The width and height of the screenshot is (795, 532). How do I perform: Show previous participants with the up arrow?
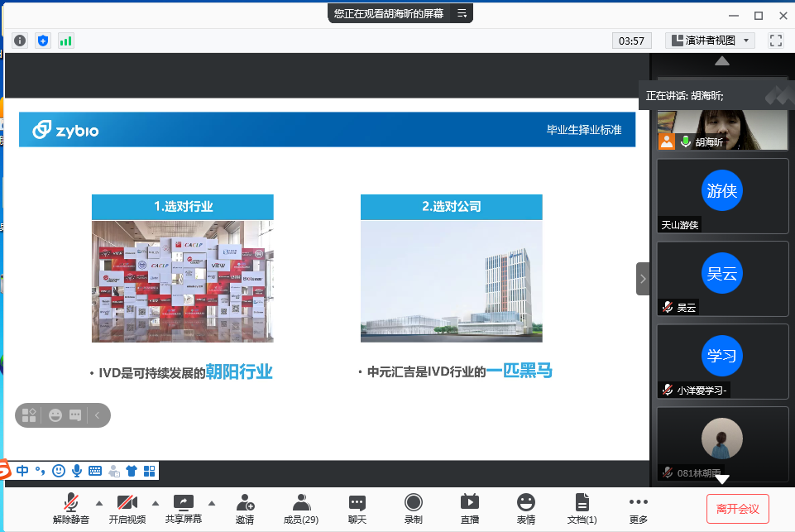[x=722, y=61]
